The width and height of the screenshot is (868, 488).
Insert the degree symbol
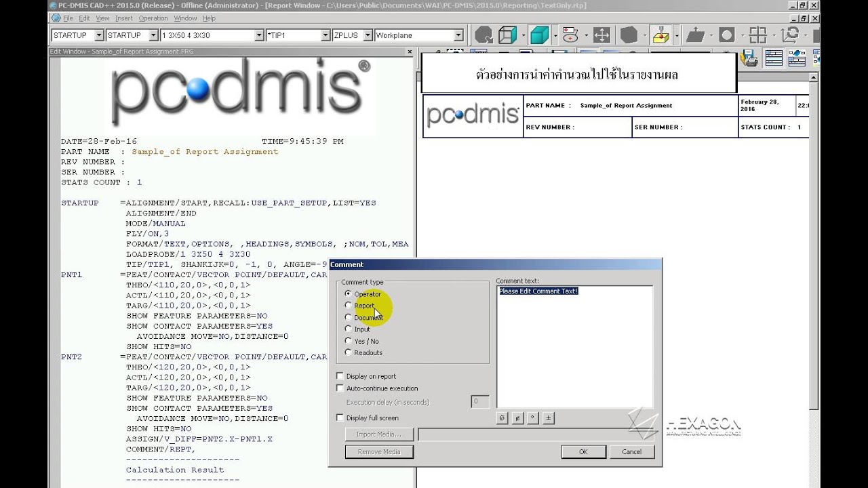(x=533, y=418)
